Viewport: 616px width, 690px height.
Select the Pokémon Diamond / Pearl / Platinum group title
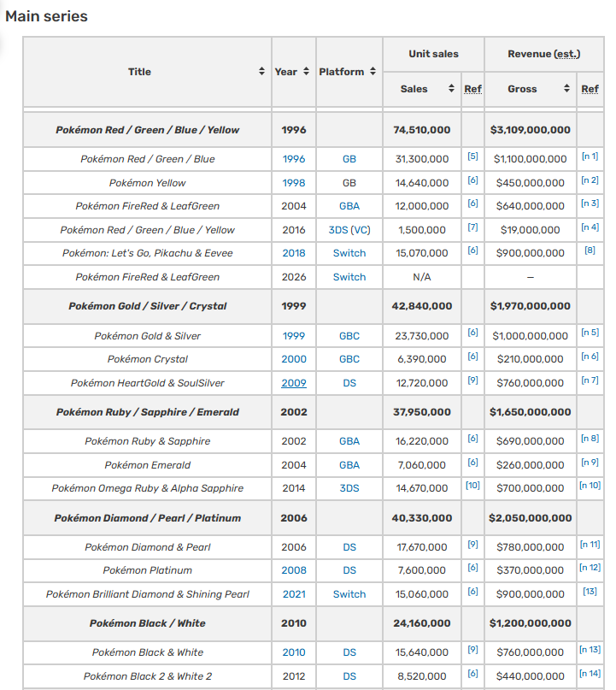coord(147,518)
